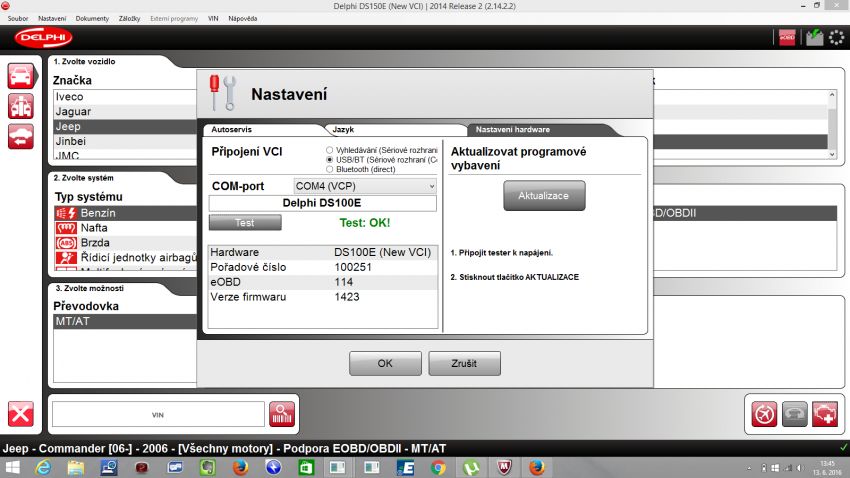Click the red X icon in sidebar
This screenshot has width=850, height=478.
pyautogui.click(x=21, y=415)
